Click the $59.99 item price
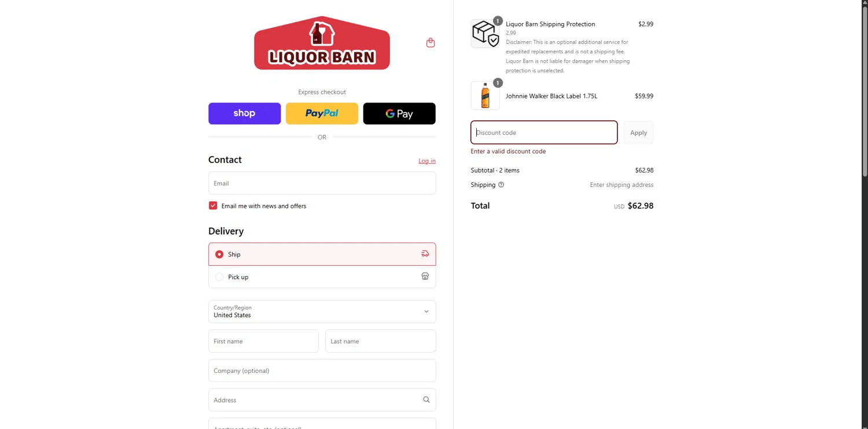 pyautogui.click(x=644, y=96)
